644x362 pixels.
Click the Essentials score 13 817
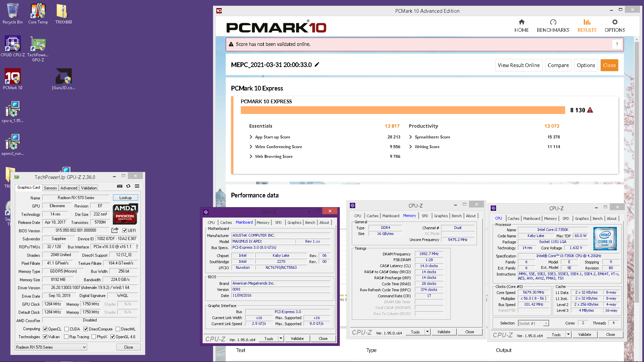(x=392, y=126)
